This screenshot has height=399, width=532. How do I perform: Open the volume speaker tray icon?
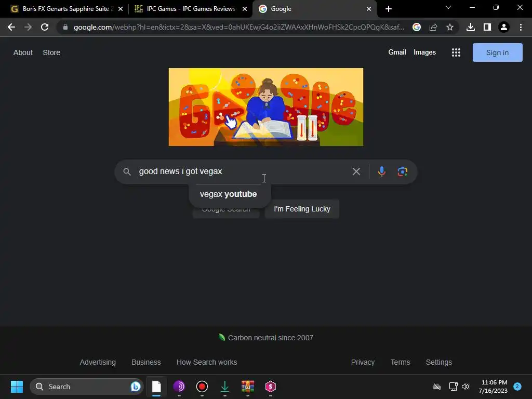465,387
